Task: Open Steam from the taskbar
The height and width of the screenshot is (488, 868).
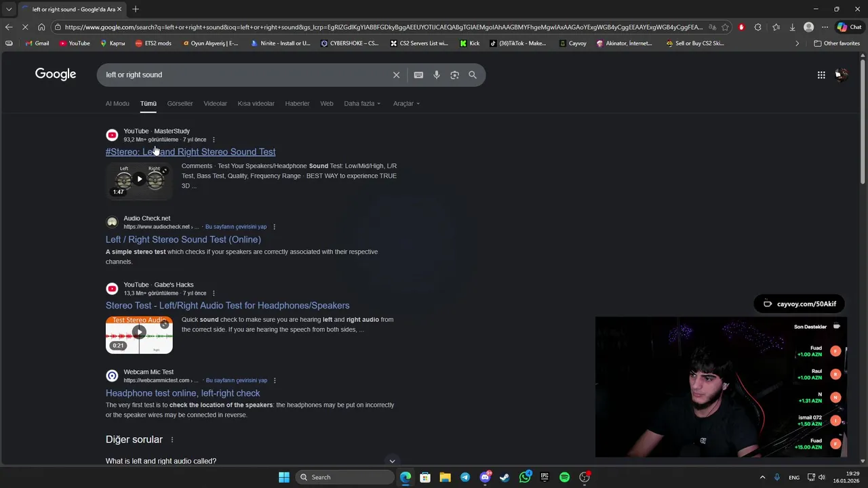Action: [505, 477]
